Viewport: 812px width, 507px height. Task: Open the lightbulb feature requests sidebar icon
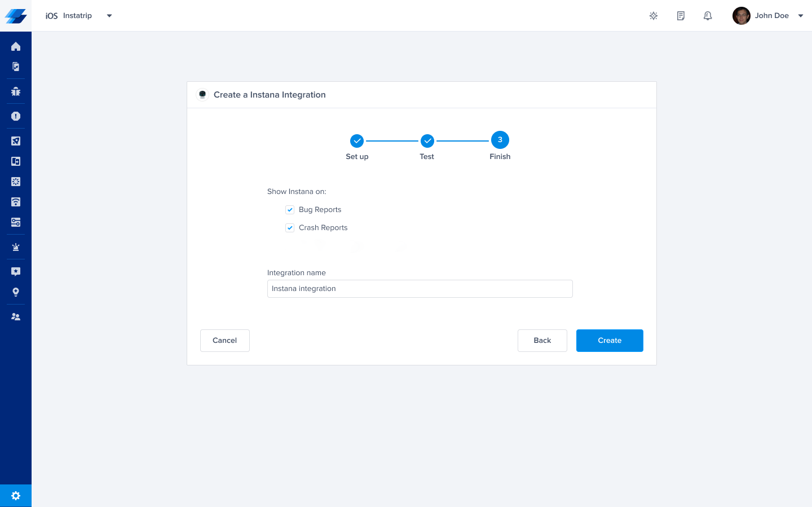[16, 292]
